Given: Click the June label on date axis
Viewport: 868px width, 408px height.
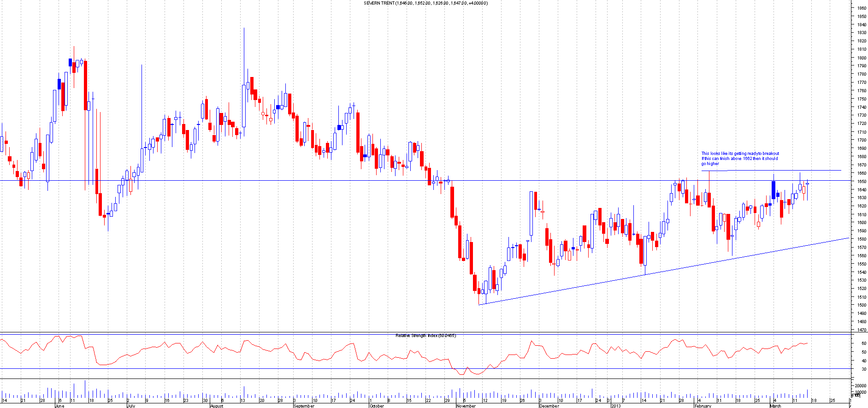Looking at the screenshot, I should [x=59, y=406].
